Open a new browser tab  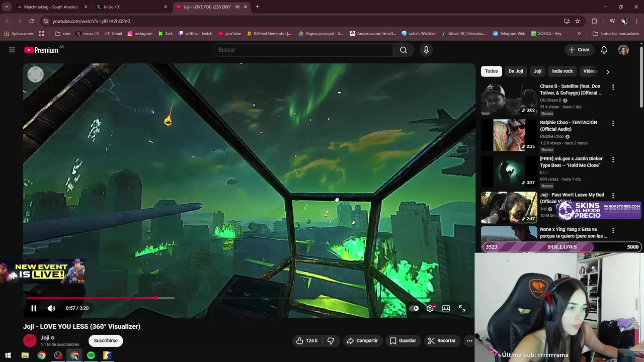coord(257,7)
